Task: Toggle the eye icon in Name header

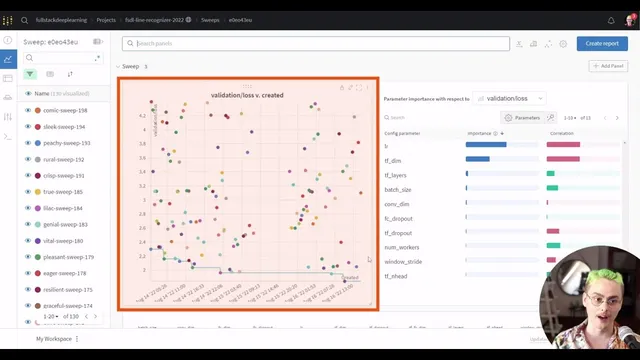Action: coord(28,93)
